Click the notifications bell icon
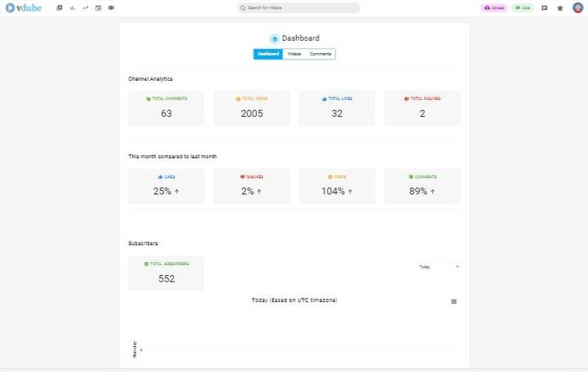This screenshot has width=588, height=372. (x=560, y=7)
